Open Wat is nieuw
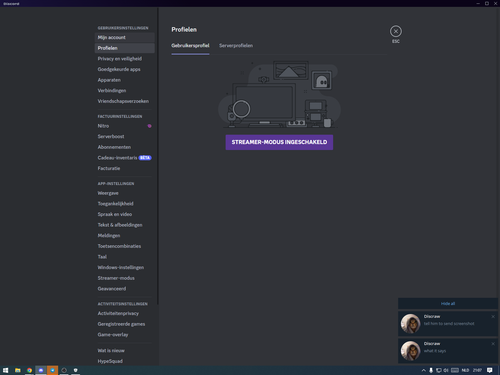The width and height of the screenshot is (500, 375). click(125, 351)
